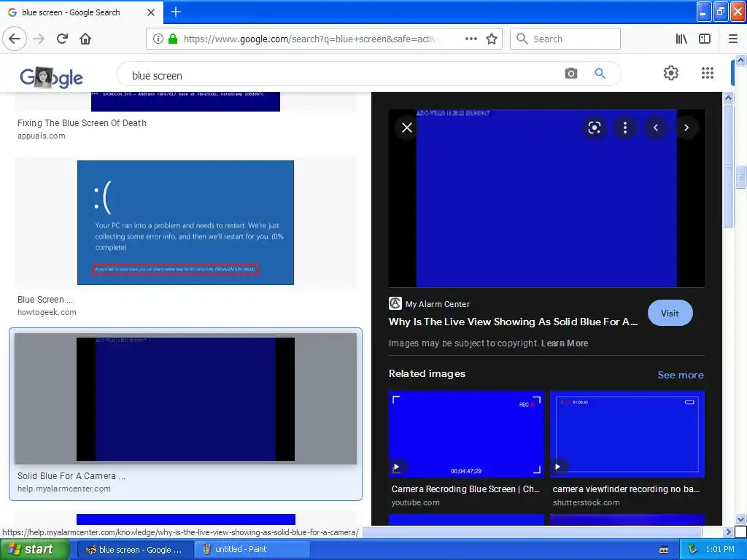Viewport: 747px width, 560px height.
Task: Open the Windows Start menu
Action: pos(34,549)
